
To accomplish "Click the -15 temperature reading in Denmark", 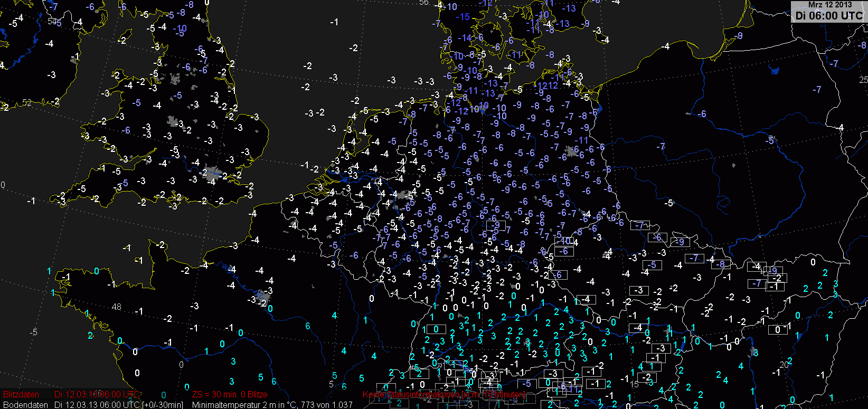I will point(463,17).
